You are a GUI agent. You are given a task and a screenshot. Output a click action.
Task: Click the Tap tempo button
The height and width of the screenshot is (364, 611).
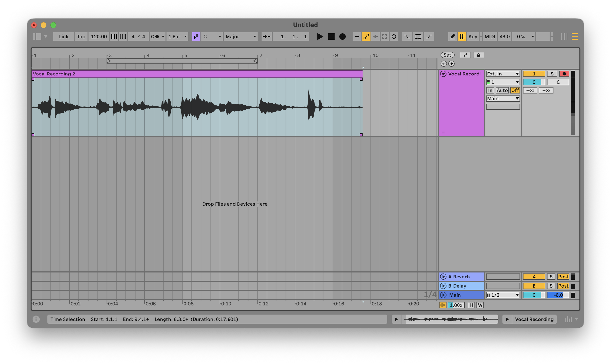click(x=81, y=37)
